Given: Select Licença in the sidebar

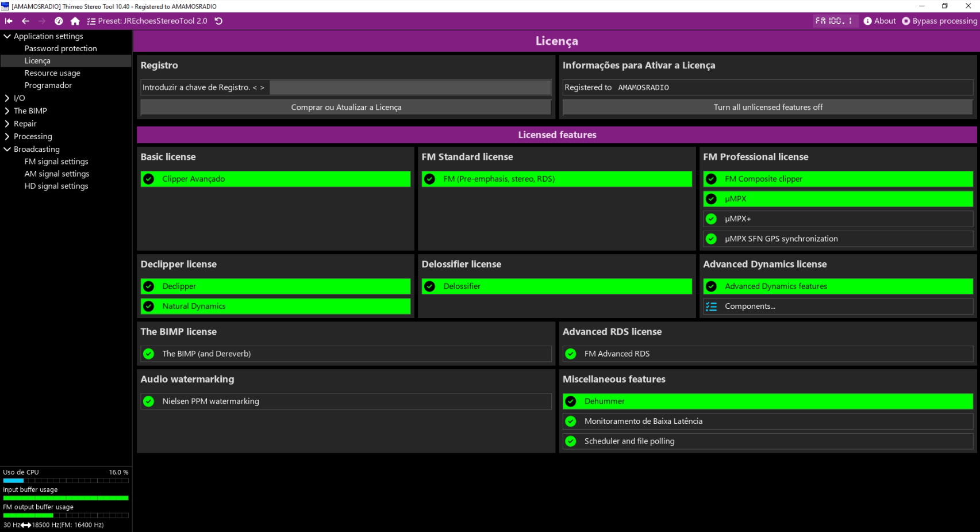Looking at the screenshot, I should (37, 61).
